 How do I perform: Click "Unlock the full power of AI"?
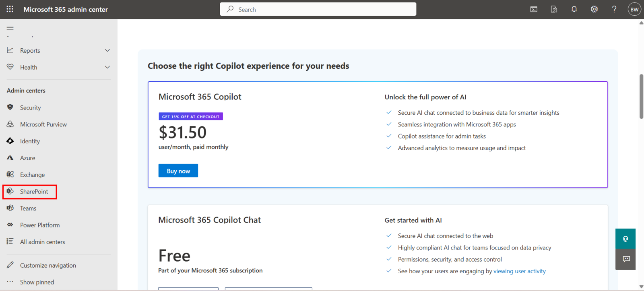pos(425,97)
